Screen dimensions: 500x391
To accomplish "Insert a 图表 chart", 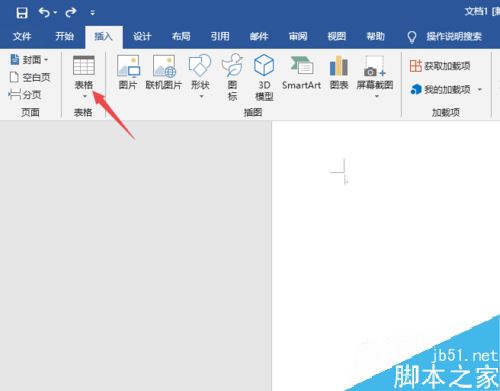I will (x=339, y=72).
